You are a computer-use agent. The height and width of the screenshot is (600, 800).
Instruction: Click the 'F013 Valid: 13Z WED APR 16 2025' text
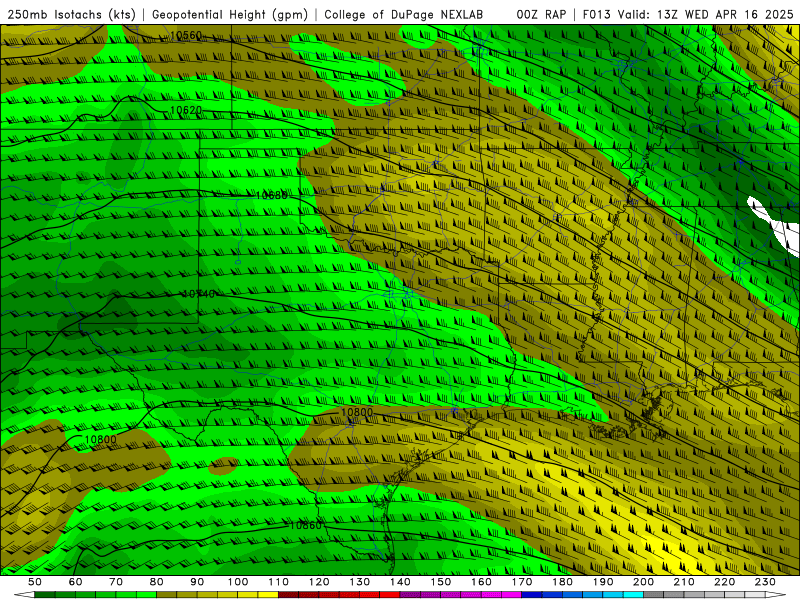pos(688,15)
